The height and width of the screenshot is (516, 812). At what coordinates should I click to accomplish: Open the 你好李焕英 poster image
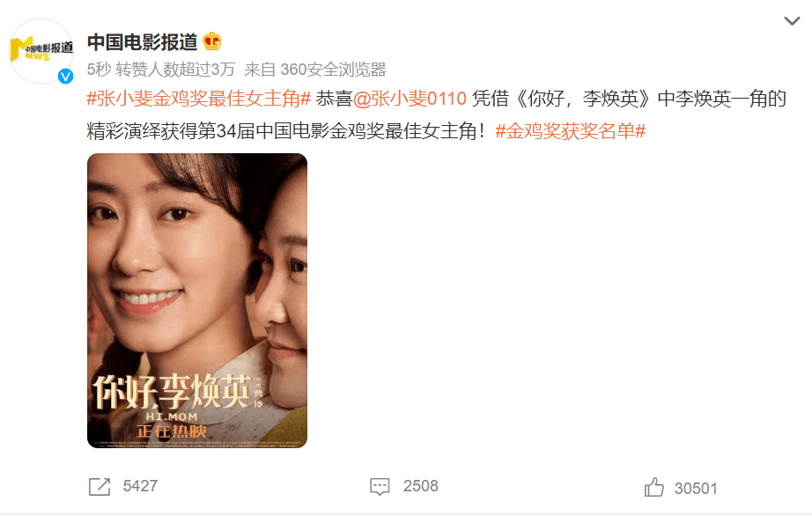pyautogui.click(x=197, y=300)
